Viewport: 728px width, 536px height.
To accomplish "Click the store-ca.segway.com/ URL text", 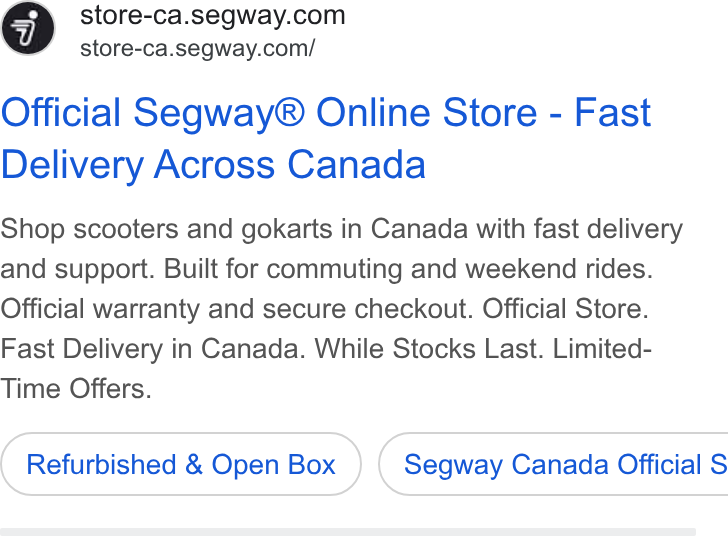I will point(197,48).
